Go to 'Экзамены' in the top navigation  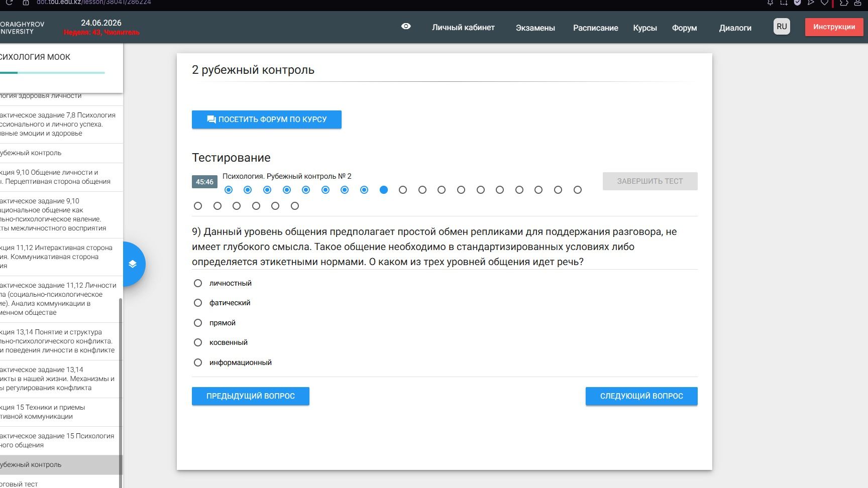tap(535, 28)
